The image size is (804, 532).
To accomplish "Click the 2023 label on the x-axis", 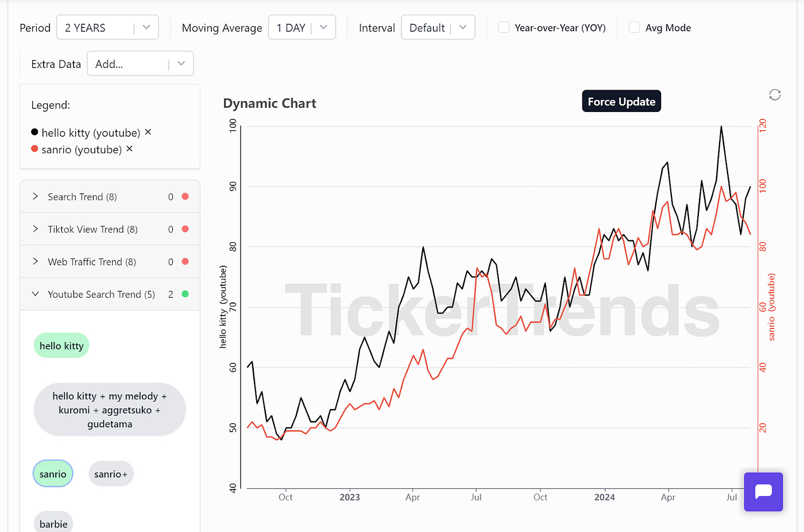I will point(350,497).
